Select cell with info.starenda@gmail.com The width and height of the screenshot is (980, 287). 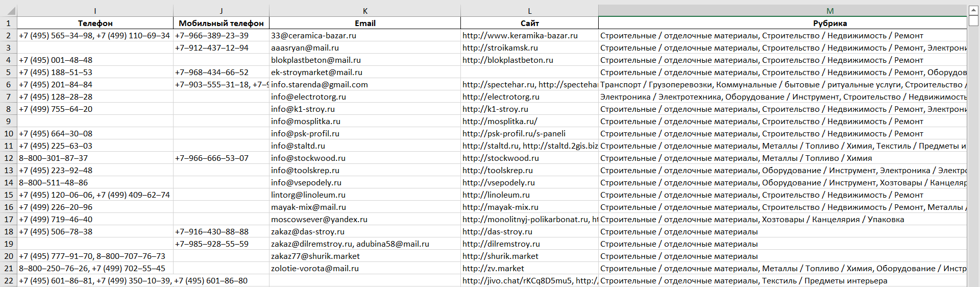365,84
